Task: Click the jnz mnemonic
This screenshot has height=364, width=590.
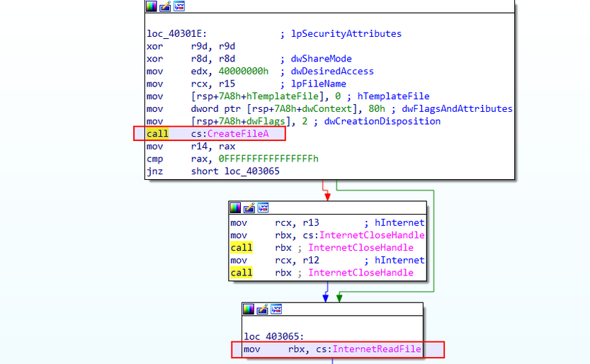Action: tap(154, 171)
